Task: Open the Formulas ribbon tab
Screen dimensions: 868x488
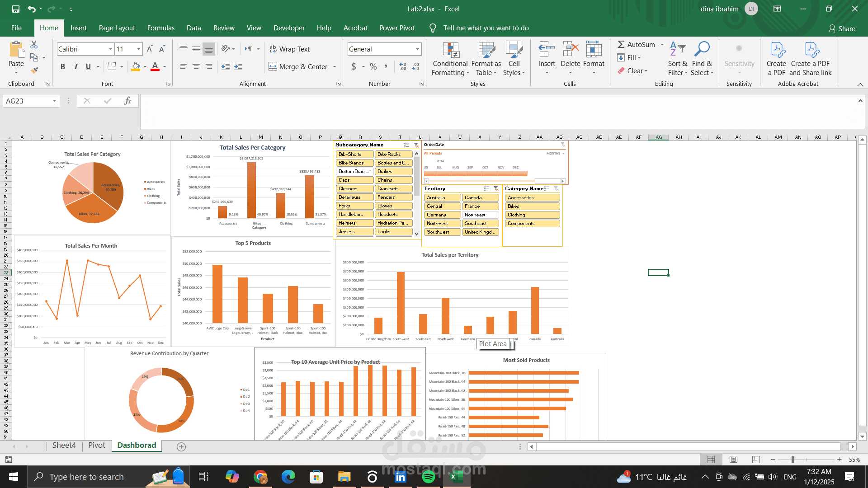Action: point(161,28)
